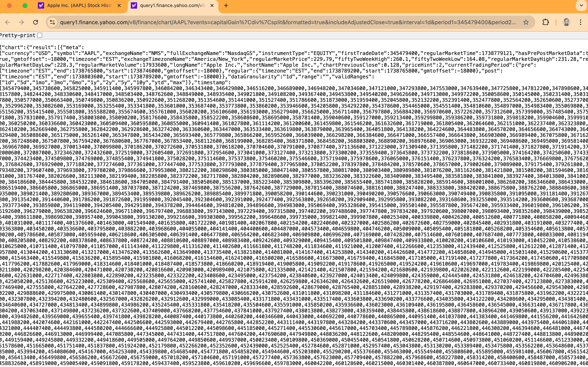Screen dimensions: 588x367
Task: Click the bookmark star icon in address bar
Action: click(526, 22)
